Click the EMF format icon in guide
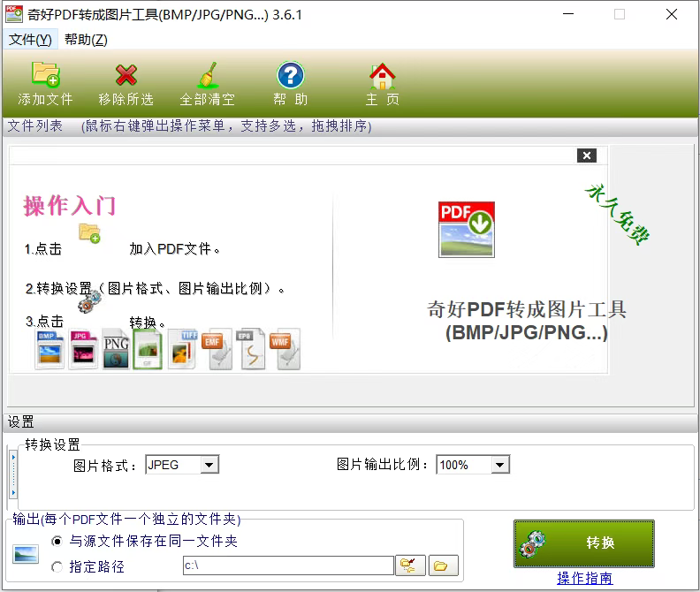This screenshot has width=700, height=592. click(x=217, y=350)
